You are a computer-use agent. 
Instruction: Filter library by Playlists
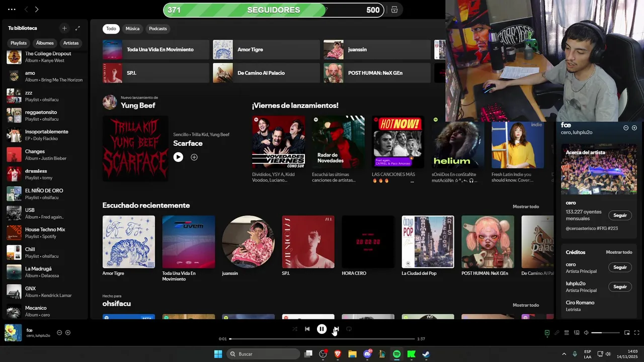[19, 43]
